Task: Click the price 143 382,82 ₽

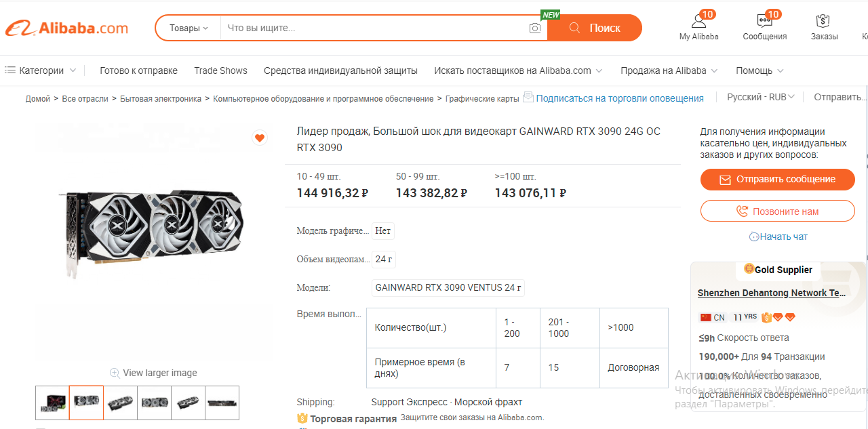Action: tap(432, 193)
